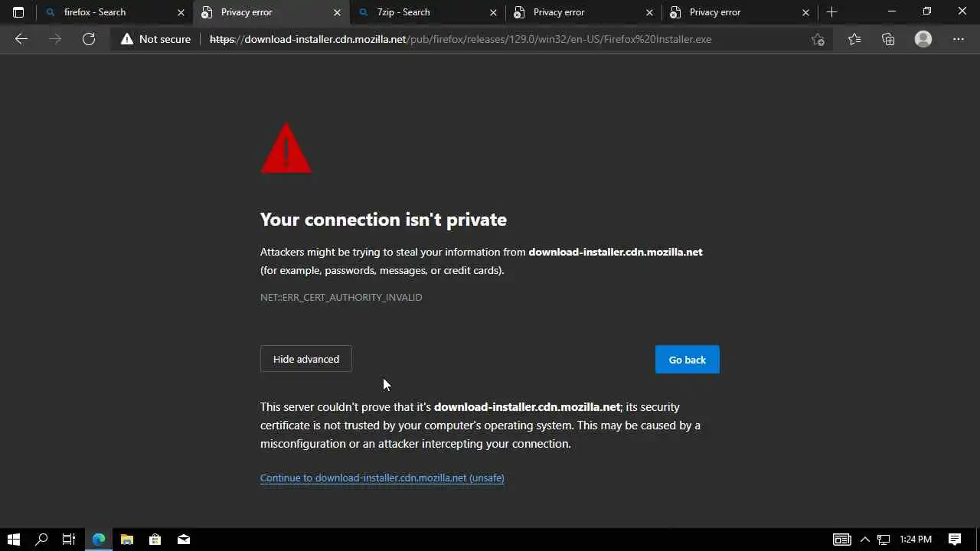Click the forward navigation arrow
The image size is (980, 551).
[x=55, y=39]
